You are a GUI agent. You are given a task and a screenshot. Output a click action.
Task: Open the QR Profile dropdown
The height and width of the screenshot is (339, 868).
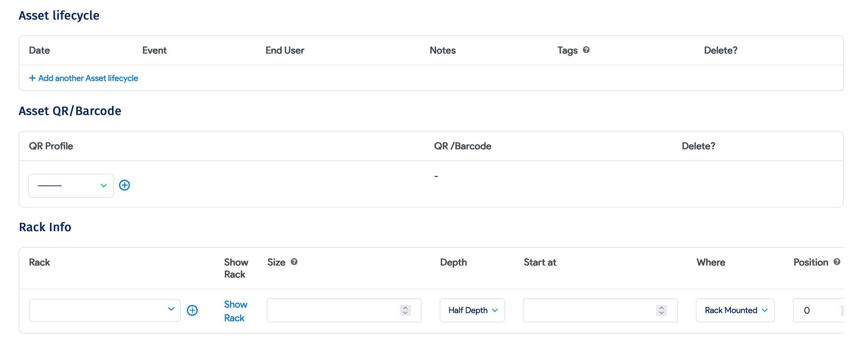click(x=71, y=185)
